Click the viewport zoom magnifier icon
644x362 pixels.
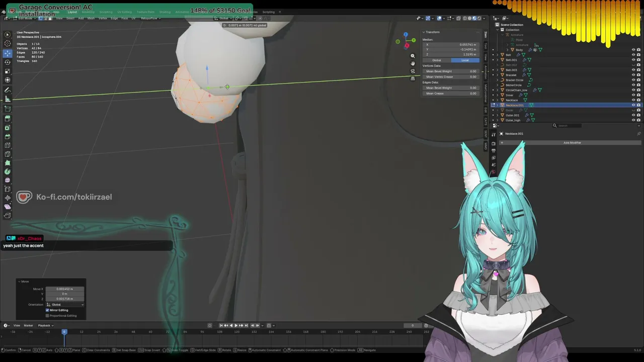(413, 56)
